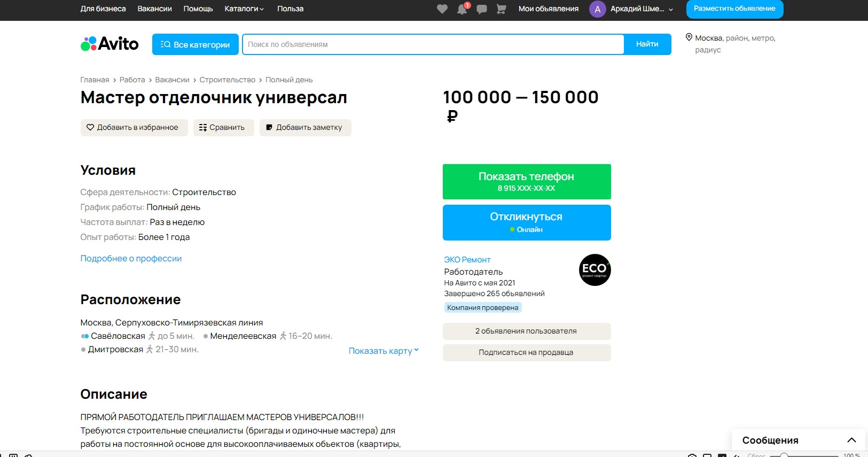Click the Раз в неделю payout value
This screenshot has height=457, width=868.
click(x=177, y=222)
